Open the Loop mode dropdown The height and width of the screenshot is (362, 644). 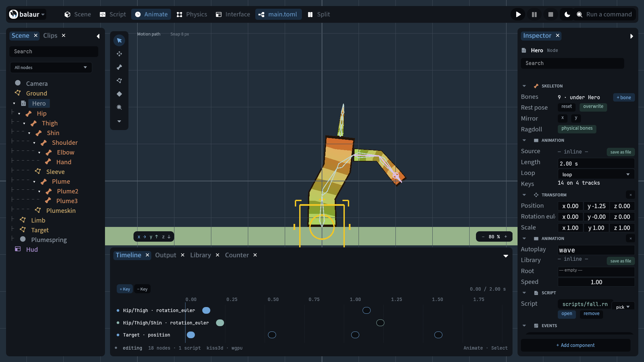coord(596,174)
